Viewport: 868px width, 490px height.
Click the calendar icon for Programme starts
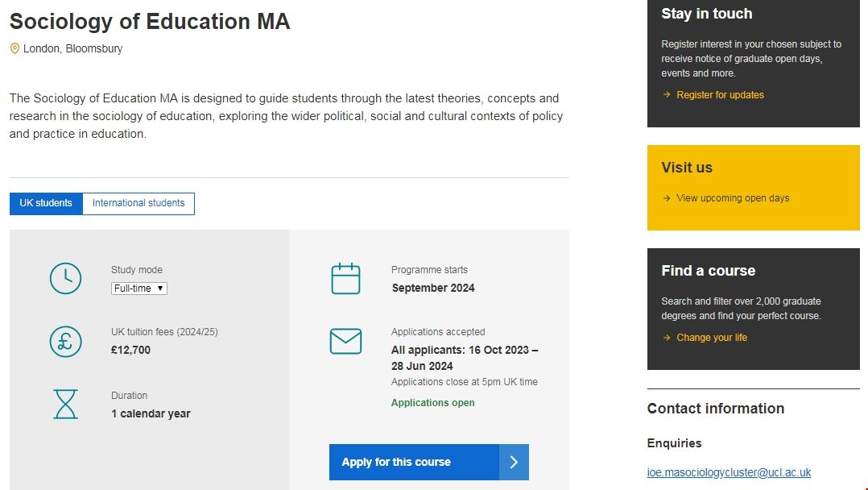pos(345,278)
